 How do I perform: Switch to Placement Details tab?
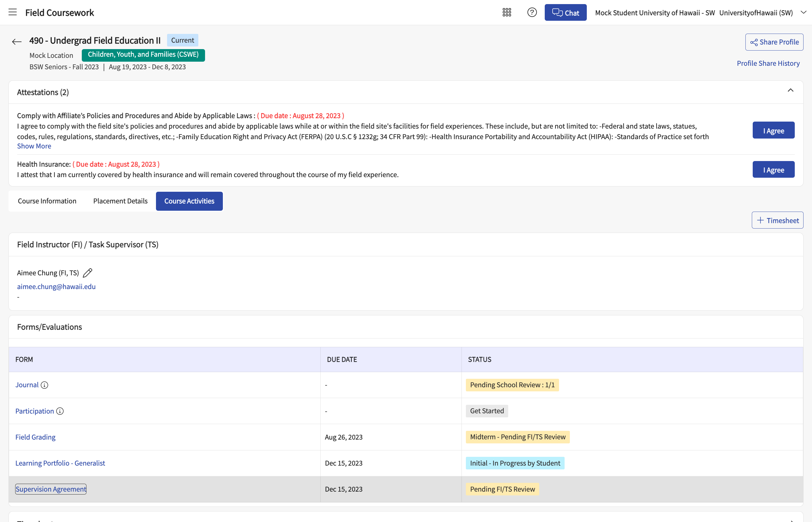click(120, 201)
